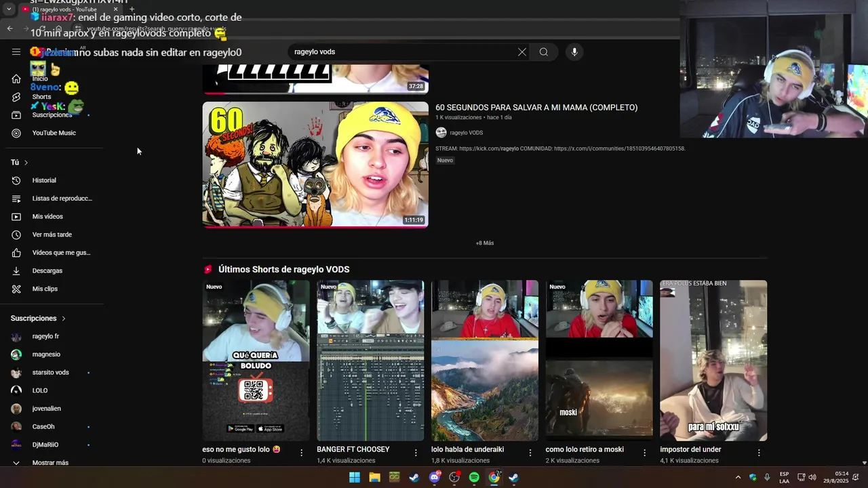Open options menu for 'como lolo retiro a moski'

(645, 453)
